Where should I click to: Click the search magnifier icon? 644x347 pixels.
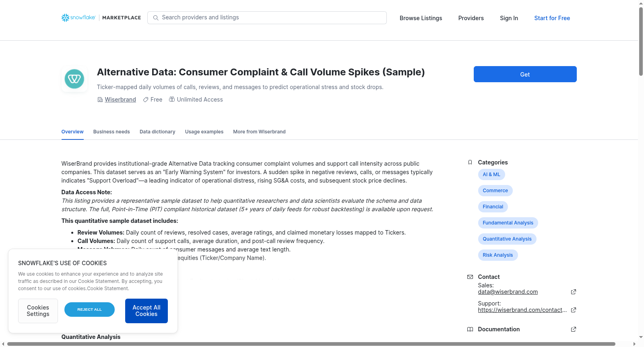pos(156,18)
